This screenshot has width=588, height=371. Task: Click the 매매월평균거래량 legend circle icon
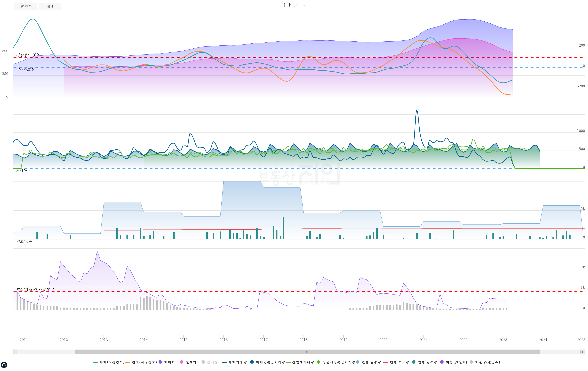252,362
